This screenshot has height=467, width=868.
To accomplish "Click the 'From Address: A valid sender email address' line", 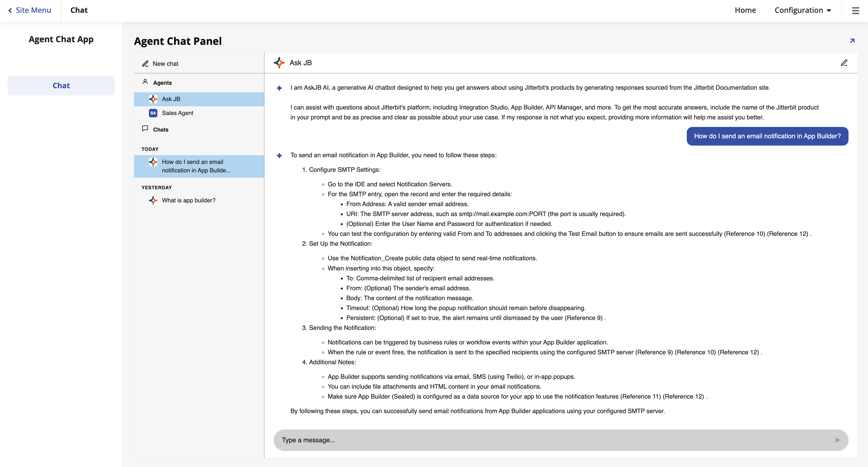I will point(407,204).
